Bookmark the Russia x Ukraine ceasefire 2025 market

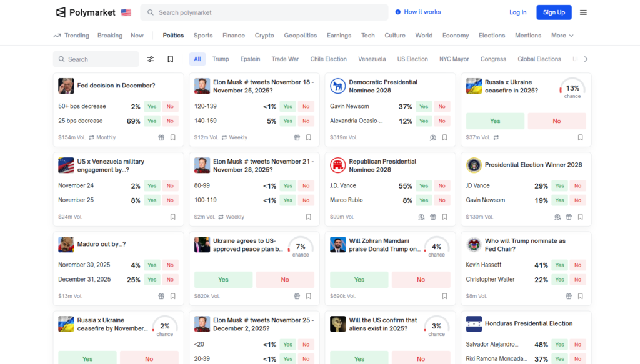[x=580, y=137]
